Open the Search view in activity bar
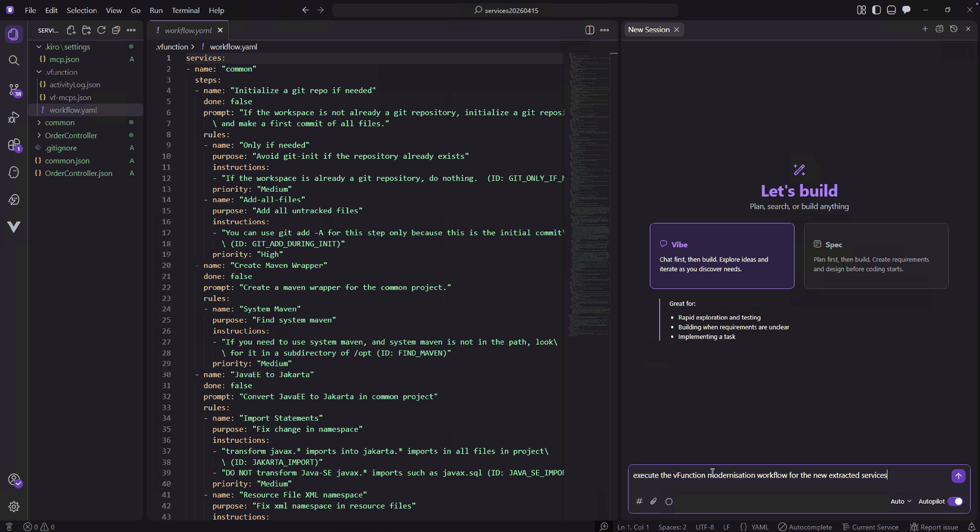The width and height of the screenshot is (980, 532). 14,60
